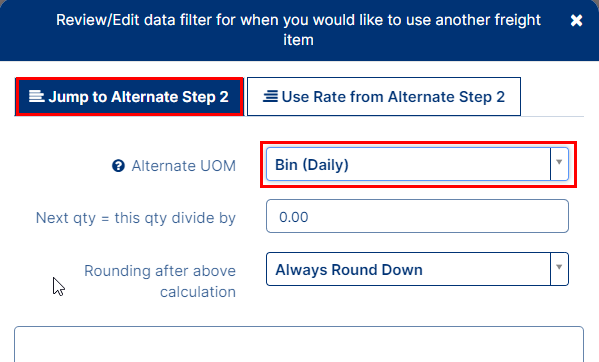Click the word item in dialog heading
Image resolution: width=599 pixels, height=362 pixels.
point(298,40)
